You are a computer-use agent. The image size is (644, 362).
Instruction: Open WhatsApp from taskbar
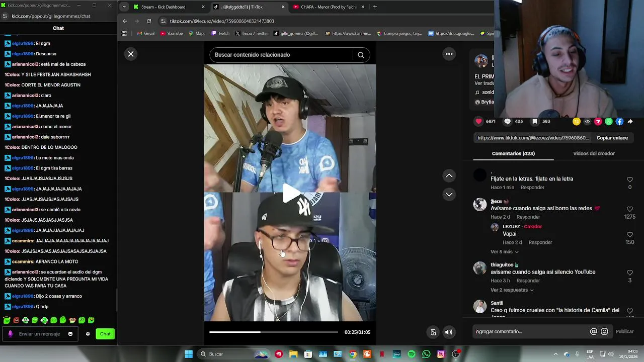tap(426, 354)
